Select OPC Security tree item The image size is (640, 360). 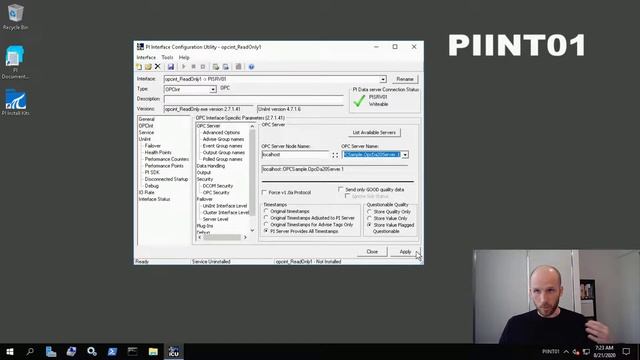(x=216, y=192)
